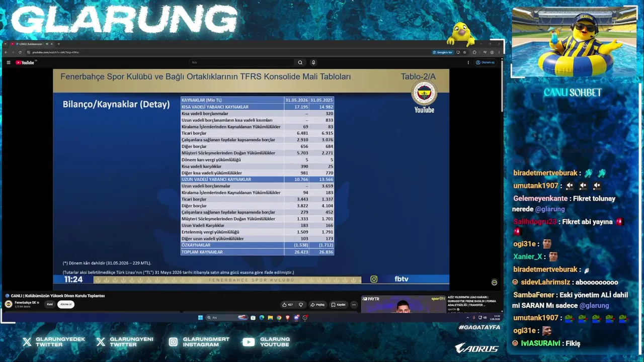644x362 pixels.
Task: Click chat username sidevLahrimsIz
Action: tap(546, 282)
